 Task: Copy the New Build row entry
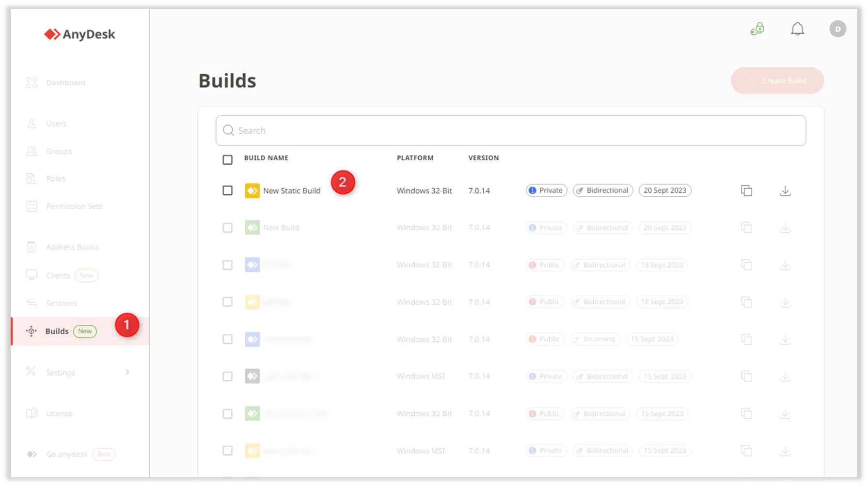tap(746, 228)
